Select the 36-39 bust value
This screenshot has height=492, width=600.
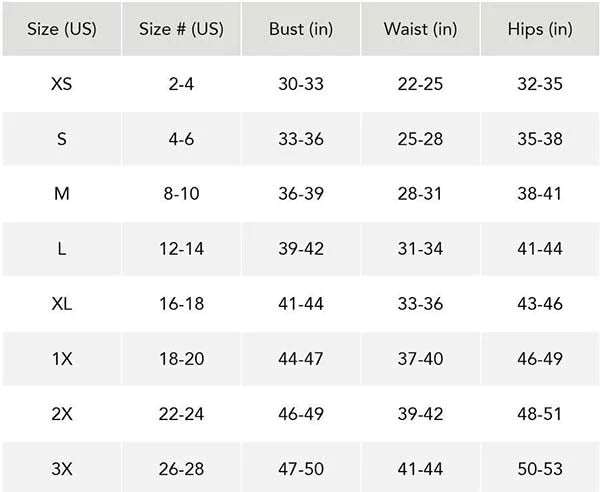pyautogui.click(x=301, y=194)
